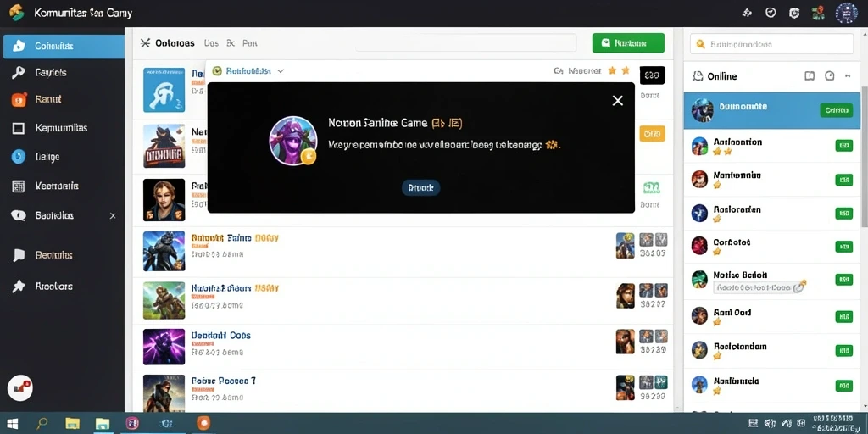Click the green badge in 'Rand Ood' row
This screenshot has width=868, height=434.
(844, 317)
